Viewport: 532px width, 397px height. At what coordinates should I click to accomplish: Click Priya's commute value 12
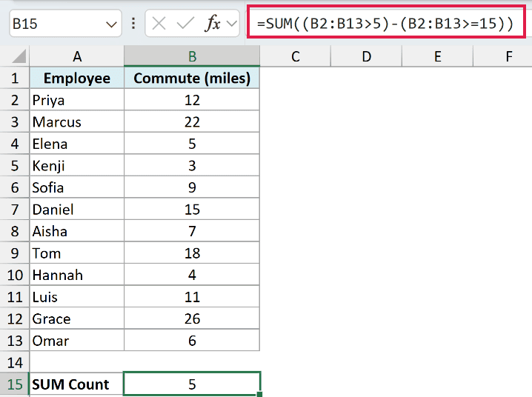192,100
